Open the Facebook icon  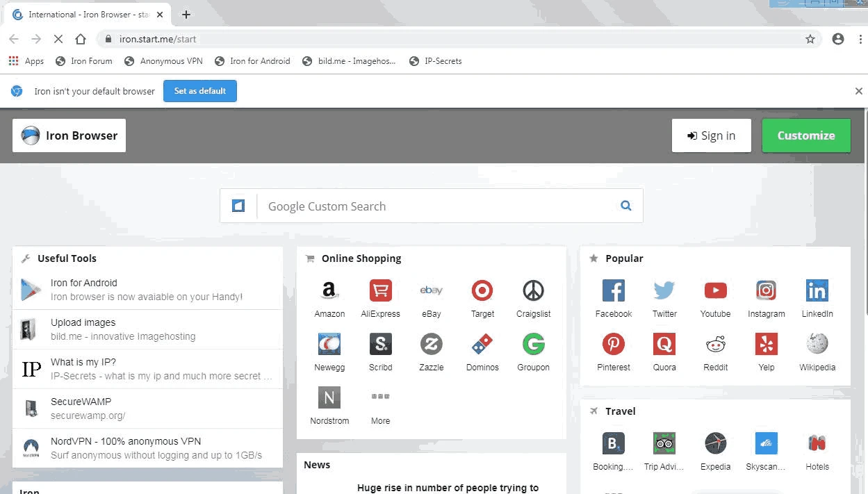613,290
